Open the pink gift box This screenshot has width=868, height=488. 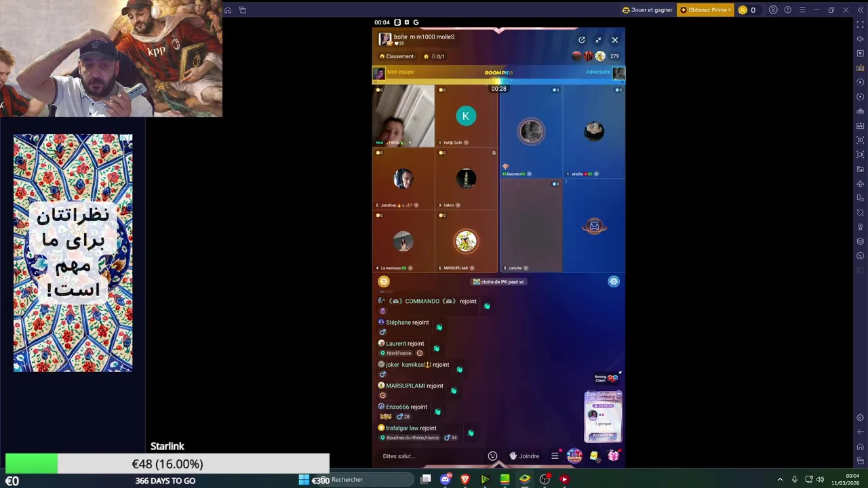pos(614,456)
